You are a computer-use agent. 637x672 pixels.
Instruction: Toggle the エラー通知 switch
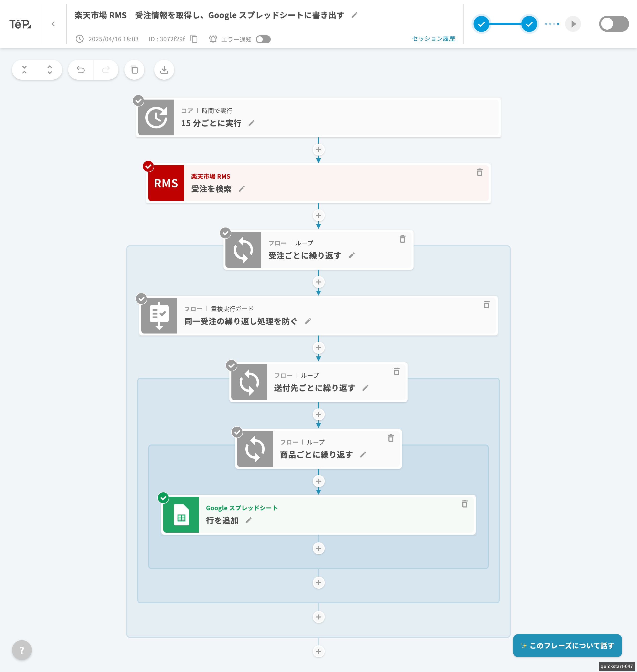tap(263, 39)
